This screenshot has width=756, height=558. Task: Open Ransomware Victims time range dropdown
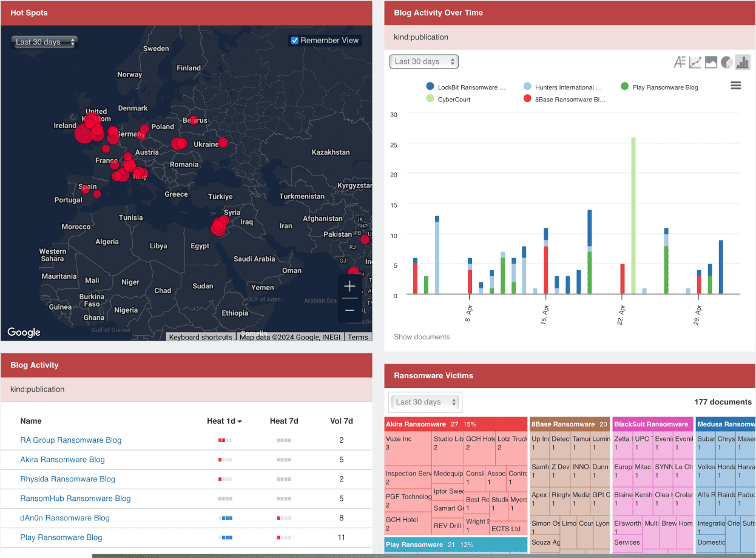pos(425,402)
